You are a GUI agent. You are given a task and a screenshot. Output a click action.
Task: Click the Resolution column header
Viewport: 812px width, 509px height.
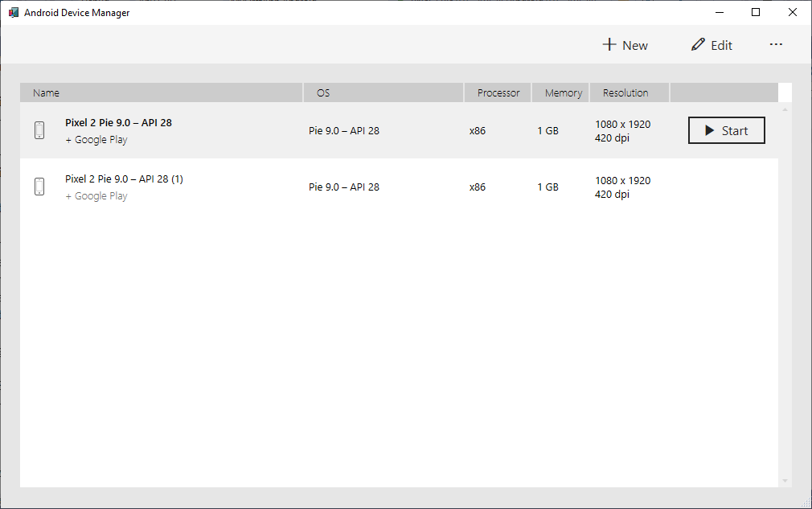(630, 92)
